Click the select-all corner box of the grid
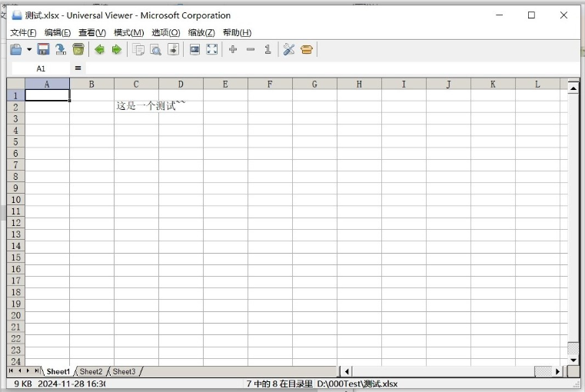Image resolution: width=585 pixels, height=392 pixels. tap(15, 84)
